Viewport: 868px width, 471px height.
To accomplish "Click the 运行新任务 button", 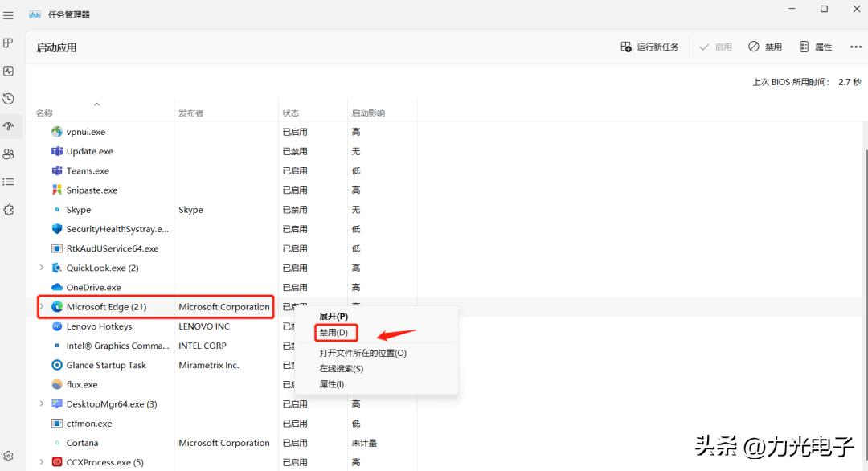I will 649,47.
